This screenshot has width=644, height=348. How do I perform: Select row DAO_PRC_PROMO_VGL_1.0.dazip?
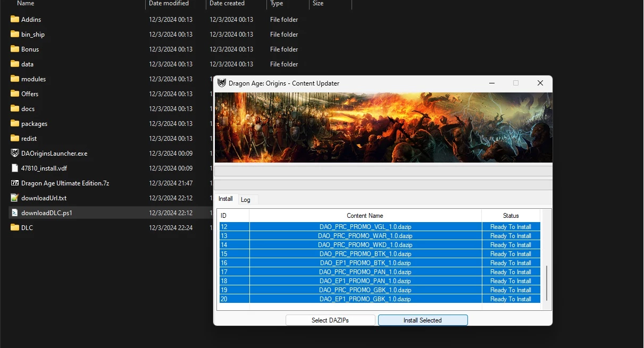(x=380, y=227)
